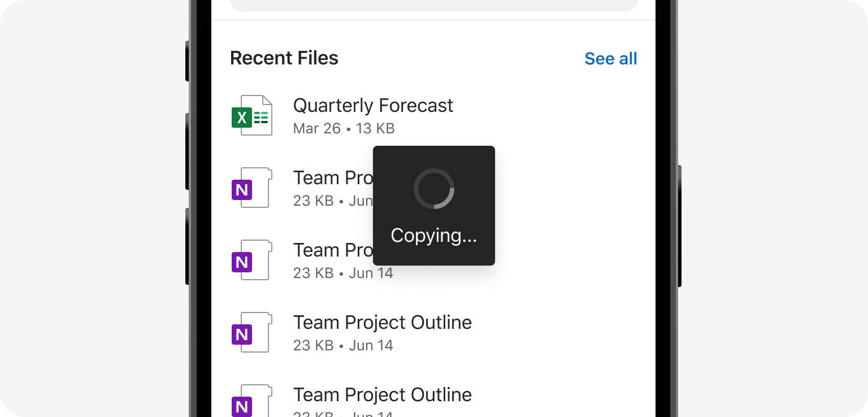Tap the Copying... label in the overlay
Viewport: 868px width, 417px height.
[x=434, y=235]
